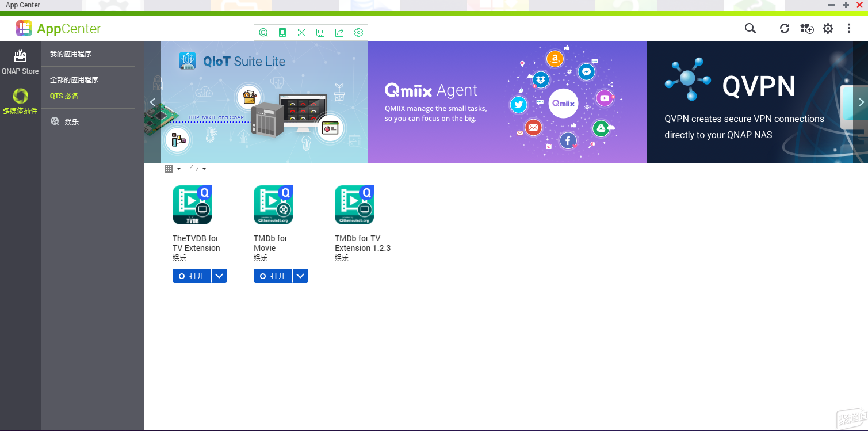
Task: Open 我的应用程序 in the sidebar
Action: [71, 54]
